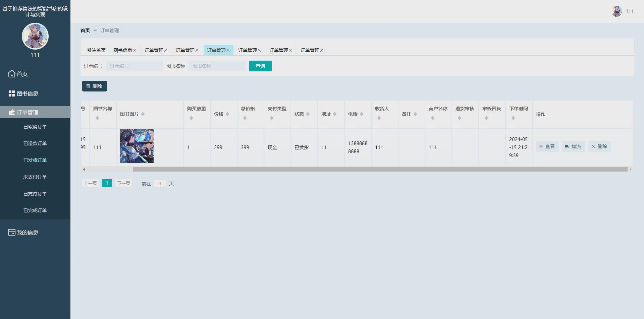
Task: Sort table by 价格 column arrows
Action: pyautogui.click(x=227, y=114)
